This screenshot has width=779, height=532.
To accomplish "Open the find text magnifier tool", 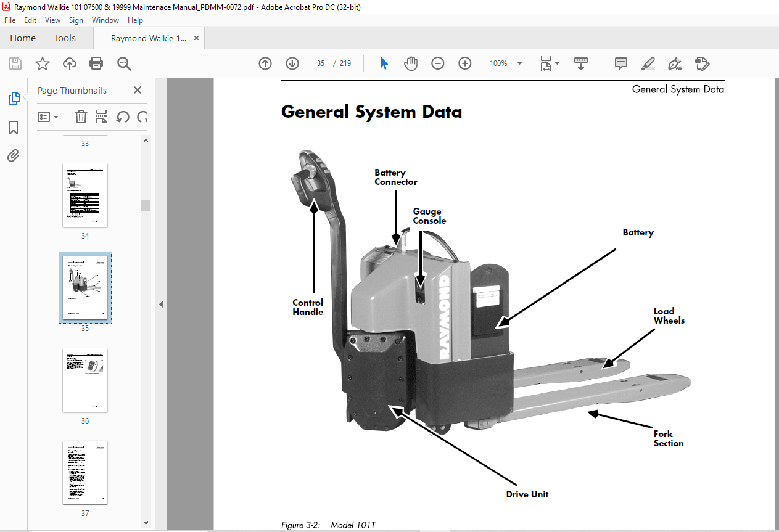I will [124, 63].
